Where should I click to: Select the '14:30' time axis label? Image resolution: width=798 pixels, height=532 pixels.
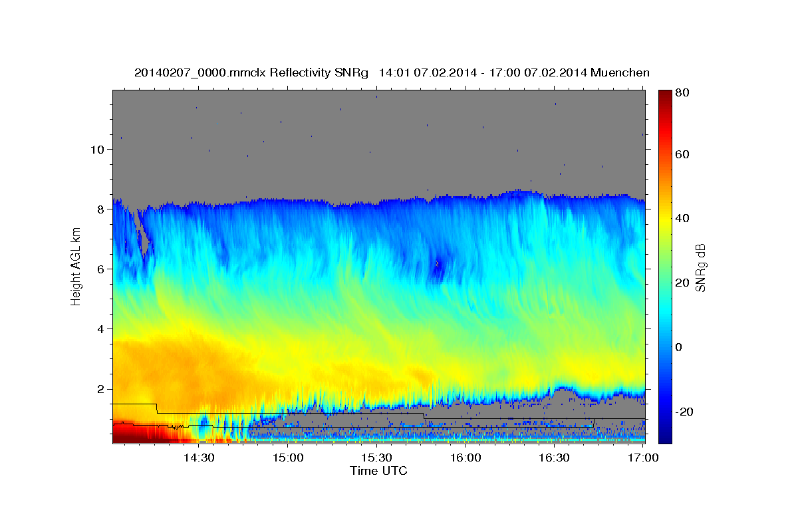(199, 458)
